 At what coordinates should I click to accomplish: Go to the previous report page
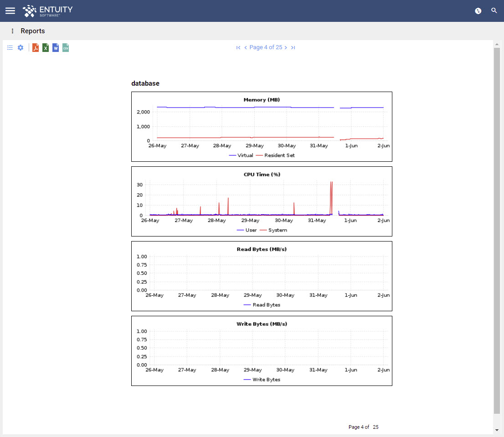[246, 47]
